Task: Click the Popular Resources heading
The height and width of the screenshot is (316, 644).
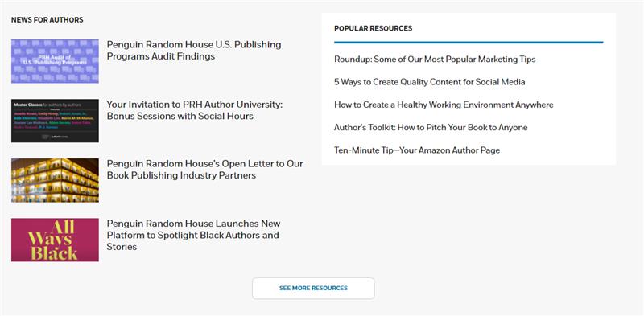Action: click(x=373, y=28)
